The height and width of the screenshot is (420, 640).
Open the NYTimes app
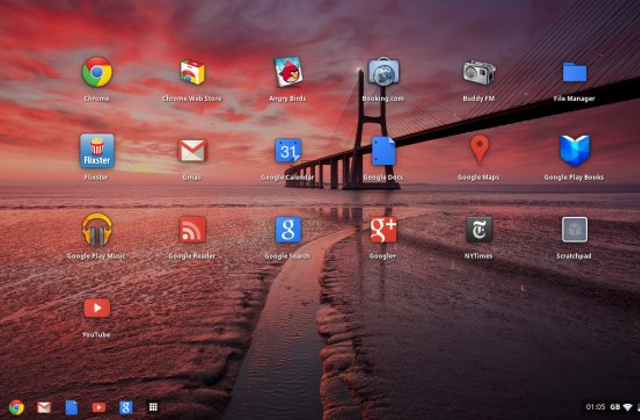point(479,229)
